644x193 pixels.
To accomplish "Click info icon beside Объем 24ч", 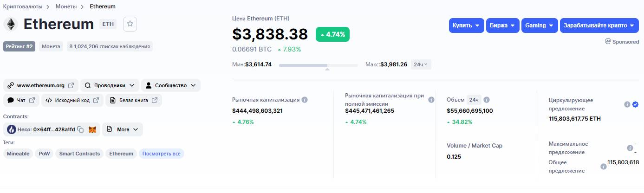I will [x=487, y=100].
